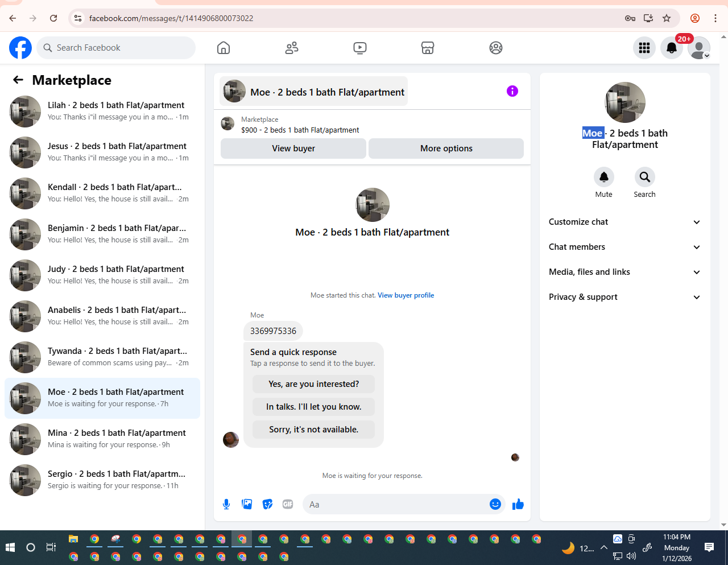Viewport: 728px width, 565px height.
Task: Click View buyer button
Action: [293, 149]
